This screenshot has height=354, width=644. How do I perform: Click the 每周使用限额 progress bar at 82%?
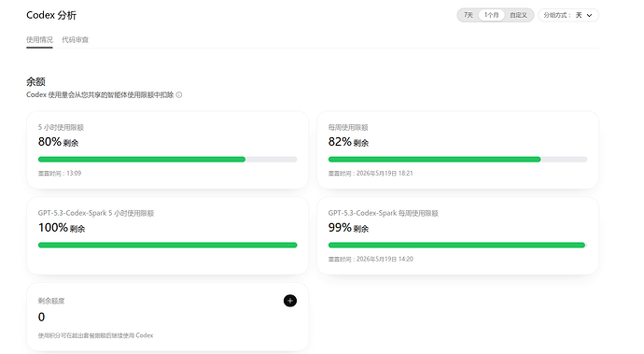(x=457, y=159)
